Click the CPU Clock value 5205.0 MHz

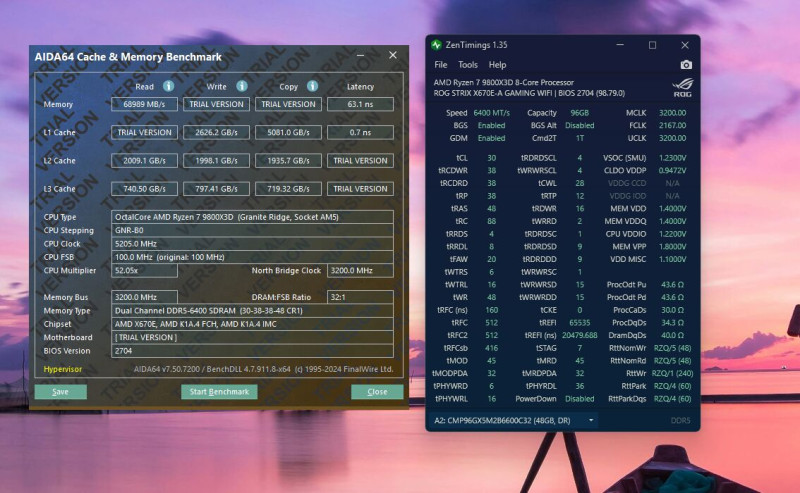(x=252, y=243)
